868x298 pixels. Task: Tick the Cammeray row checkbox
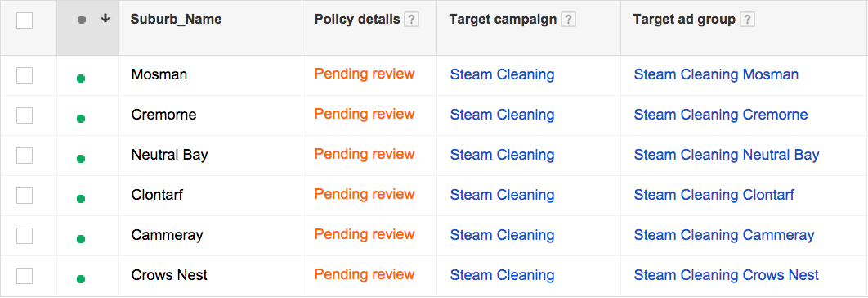click(x=25, y=236)
